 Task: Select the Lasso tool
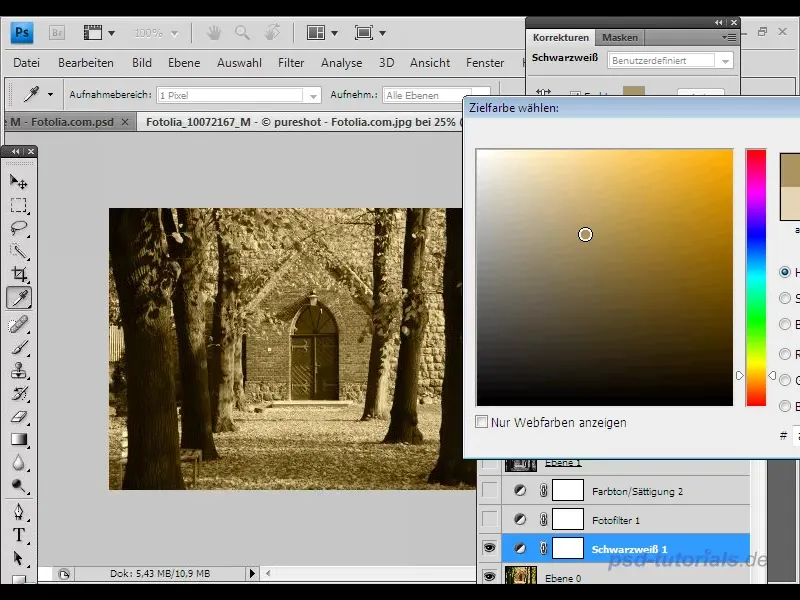(19, 228)
